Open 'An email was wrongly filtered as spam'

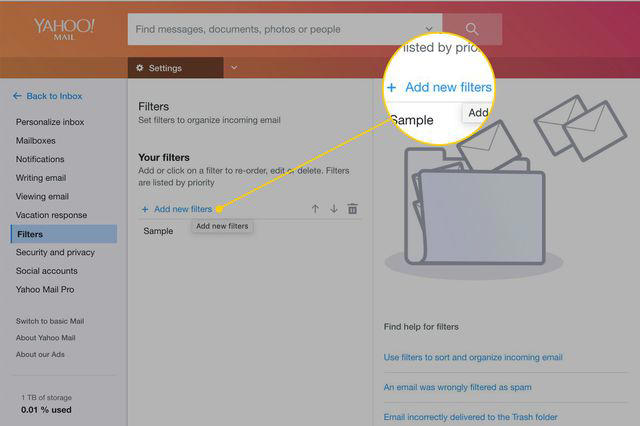458,387
